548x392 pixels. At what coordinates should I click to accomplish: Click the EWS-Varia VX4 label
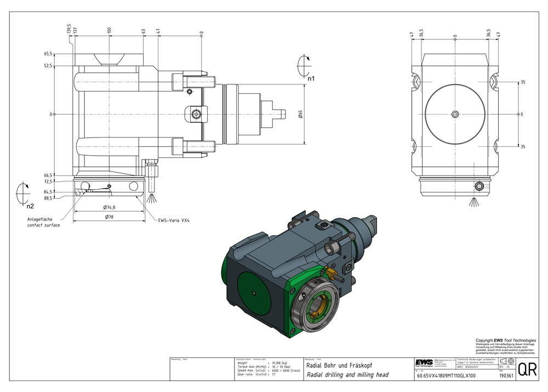[x=174, y=220]
